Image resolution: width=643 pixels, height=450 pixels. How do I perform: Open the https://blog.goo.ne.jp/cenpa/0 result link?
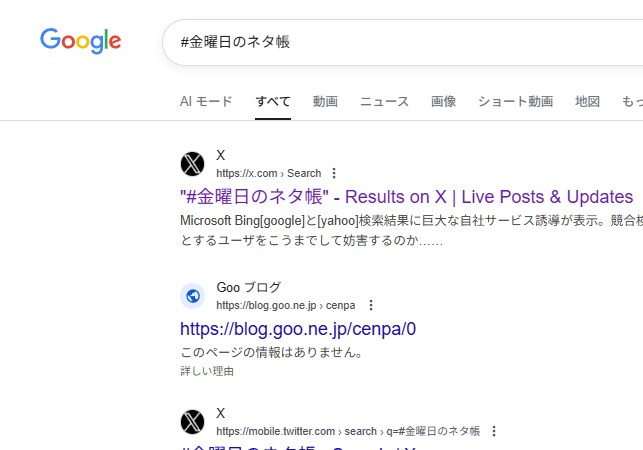[x=298, y=328]
